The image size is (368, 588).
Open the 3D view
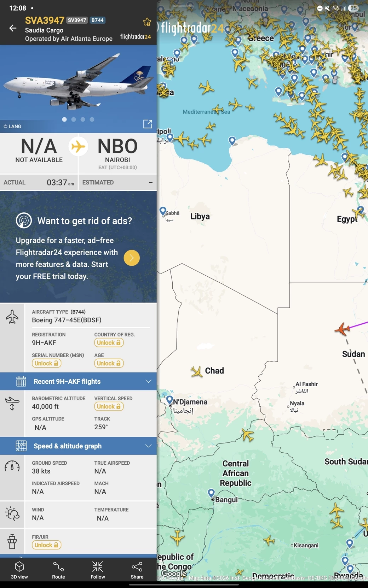pyautogui.click(x=19, y=570)
